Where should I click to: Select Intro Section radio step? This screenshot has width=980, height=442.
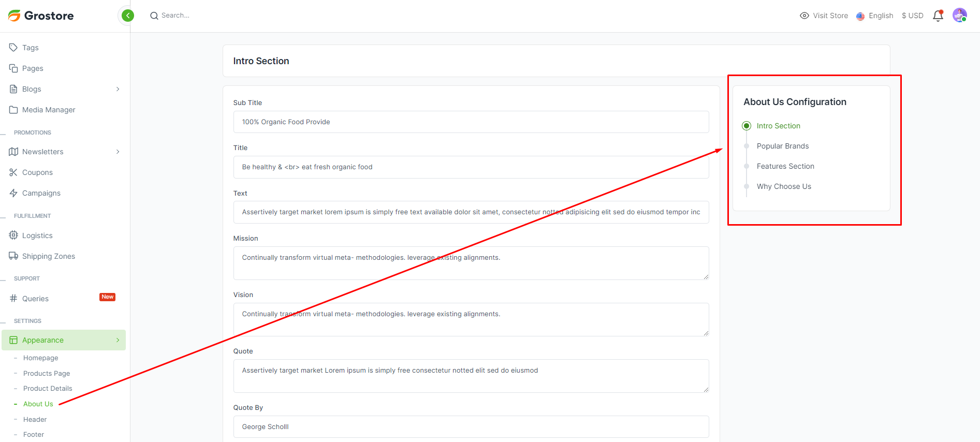[x=747, y=126]
